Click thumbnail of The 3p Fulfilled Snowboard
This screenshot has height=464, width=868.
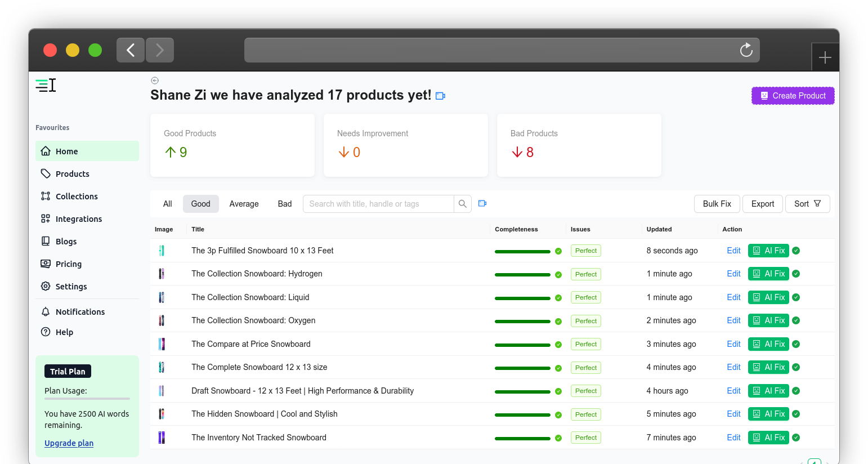(x=162, y=251)
